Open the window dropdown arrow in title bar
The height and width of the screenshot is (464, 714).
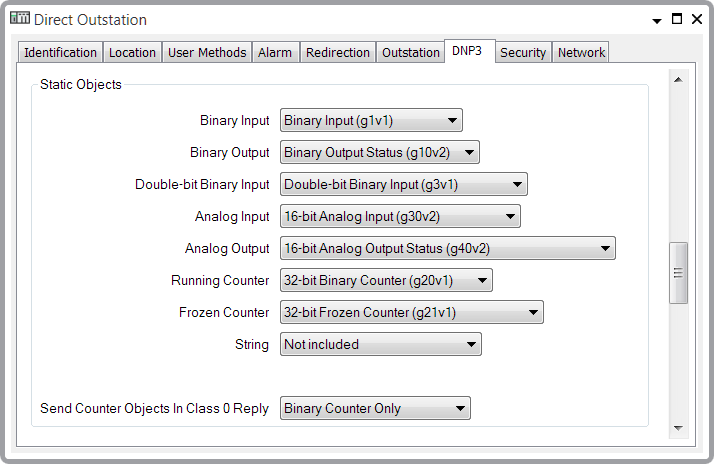656,20
